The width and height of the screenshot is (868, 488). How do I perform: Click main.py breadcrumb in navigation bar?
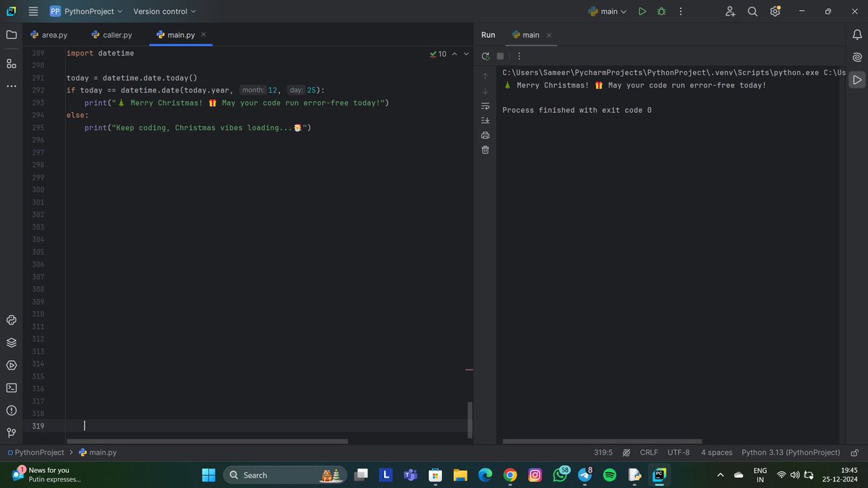pyautogui.click(x=97, y=453)
